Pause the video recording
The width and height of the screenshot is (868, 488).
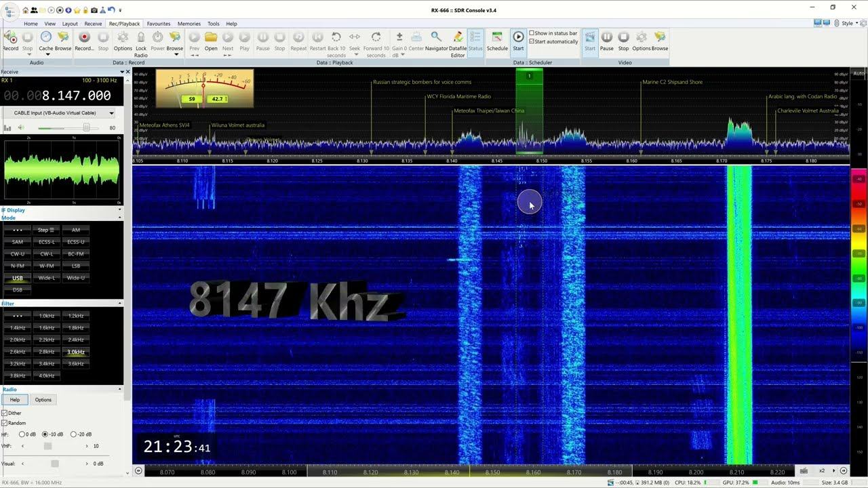point(607,41)
